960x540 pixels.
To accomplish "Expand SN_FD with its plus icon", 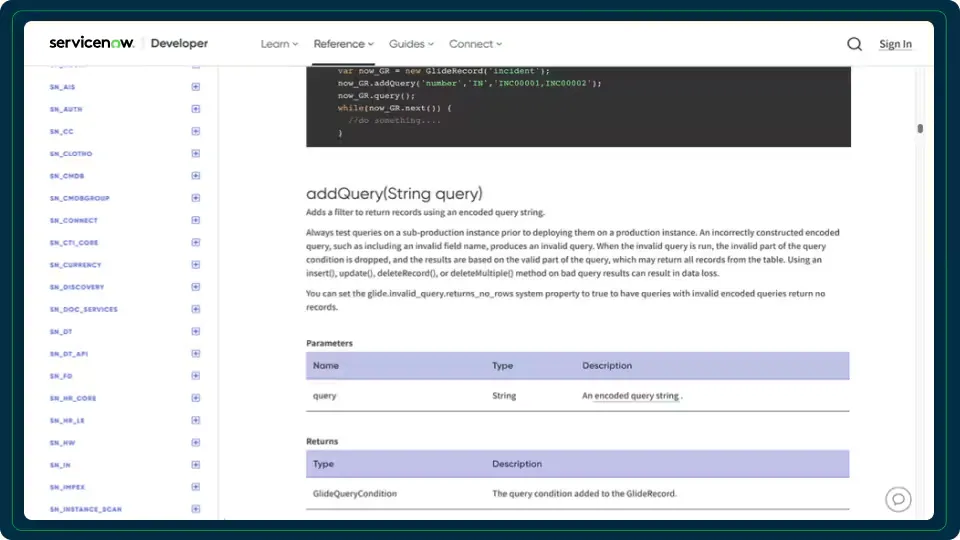I will [195, 376].
